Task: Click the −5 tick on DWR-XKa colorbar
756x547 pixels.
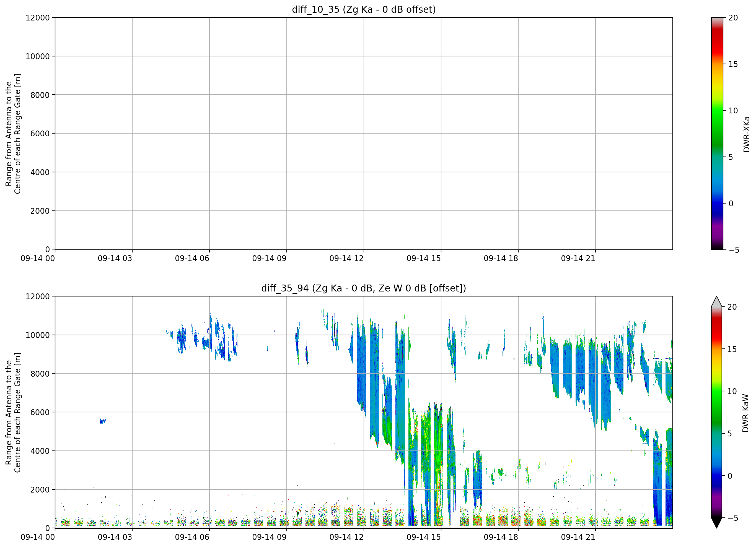Action: coord(734,250)
